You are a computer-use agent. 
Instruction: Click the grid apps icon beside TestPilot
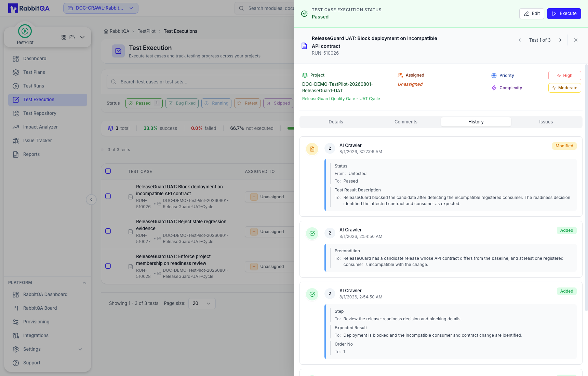pos(64,37)
